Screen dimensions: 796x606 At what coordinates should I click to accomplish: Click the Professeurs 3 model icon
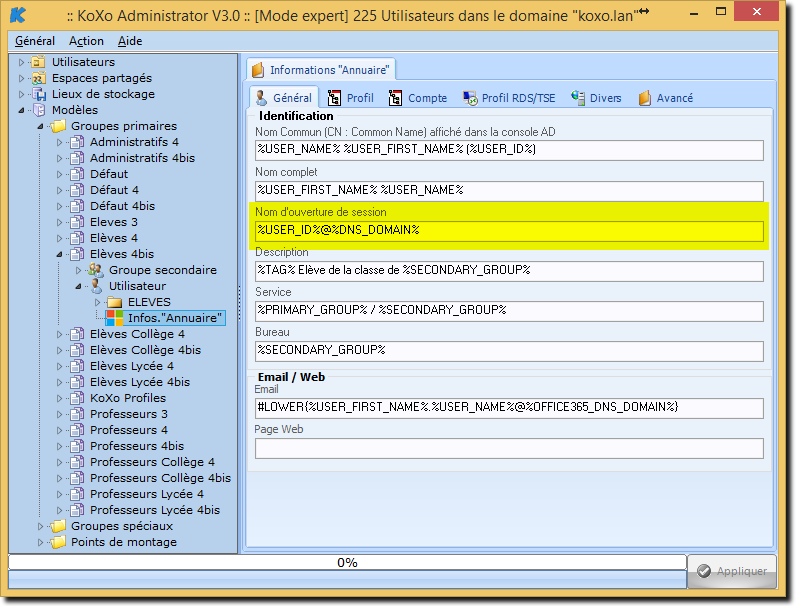77,414
